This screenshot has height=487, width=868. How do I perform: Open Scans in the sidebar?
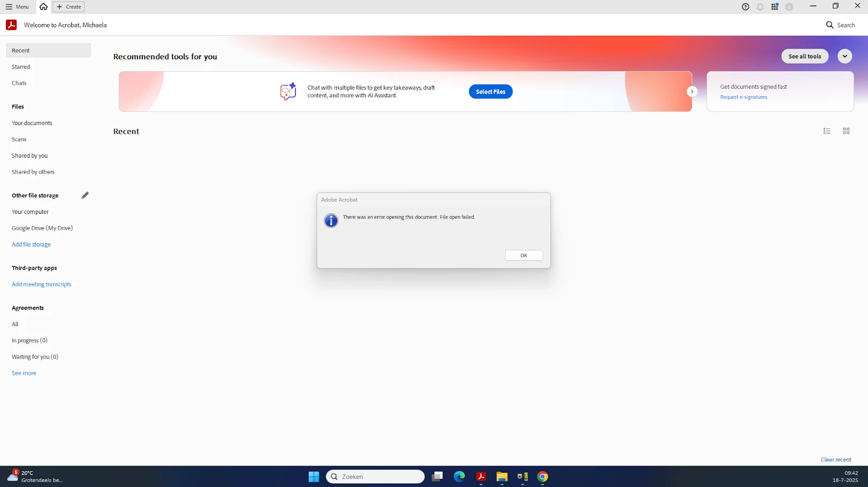point(19,139)
